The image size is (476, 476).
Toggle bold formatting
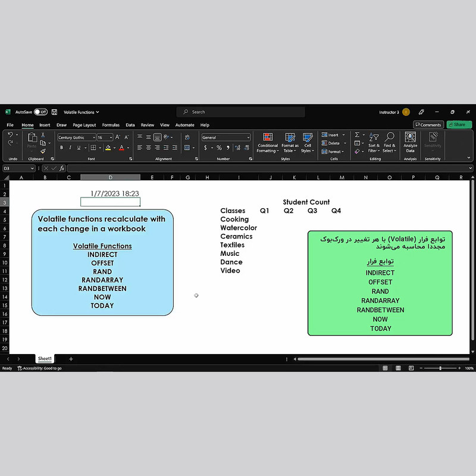tap(61, 148)
